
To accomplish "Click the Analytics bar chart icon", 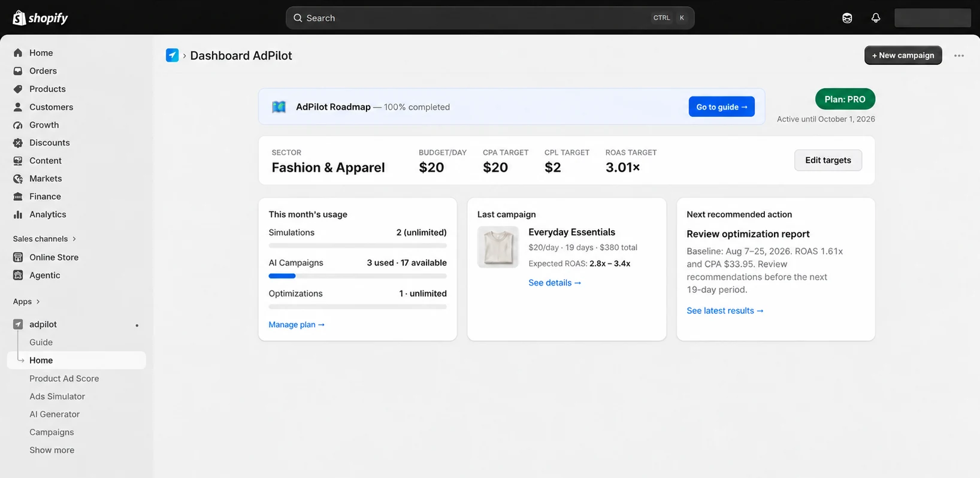I will (x=18, y=214).
